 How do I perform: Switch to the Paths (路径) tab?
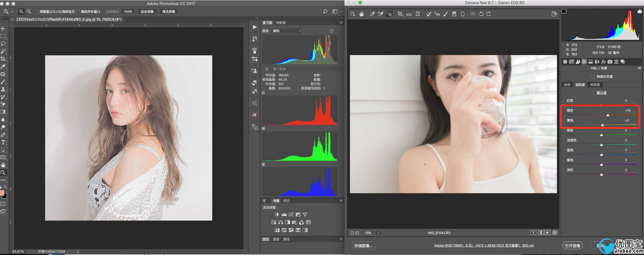[x=286, y=239]
